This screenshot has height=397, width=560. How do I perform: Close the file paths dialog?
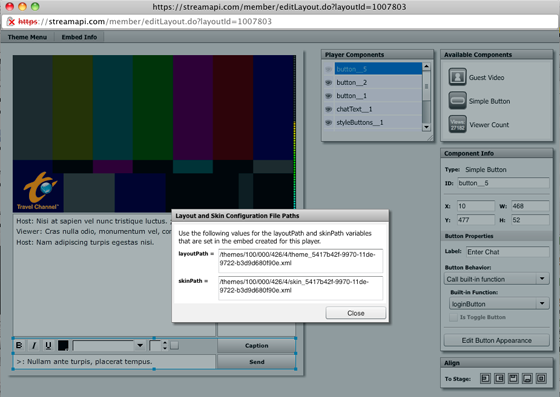(356, 313)
